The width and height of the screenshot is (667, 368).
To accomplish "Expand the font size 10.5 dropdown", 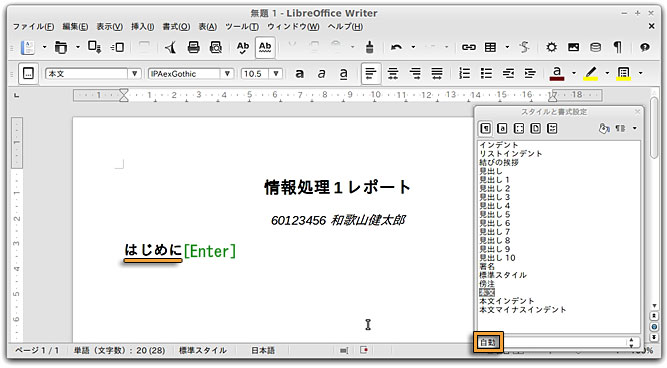I will [276, 74].
